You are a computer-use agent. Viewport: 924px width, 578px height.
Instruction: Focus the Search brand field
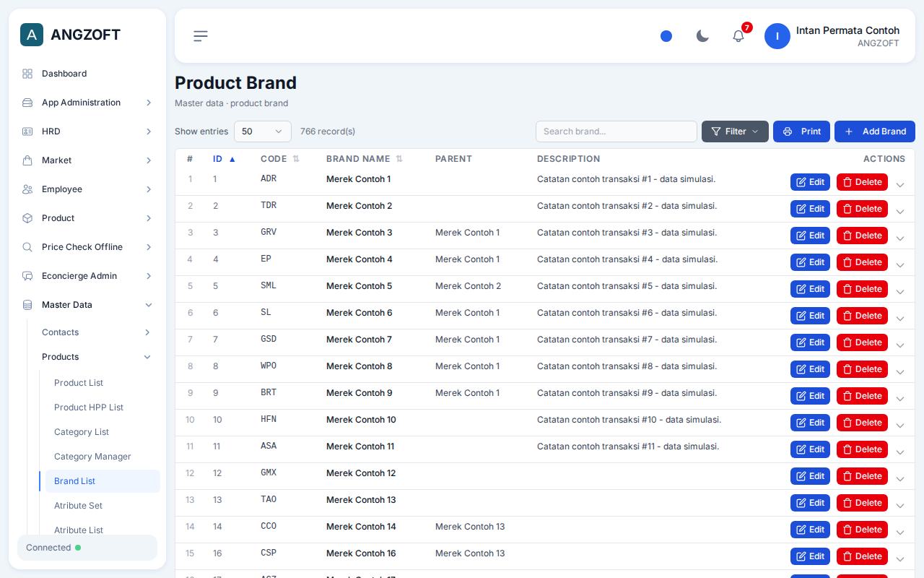pos(616,131)
